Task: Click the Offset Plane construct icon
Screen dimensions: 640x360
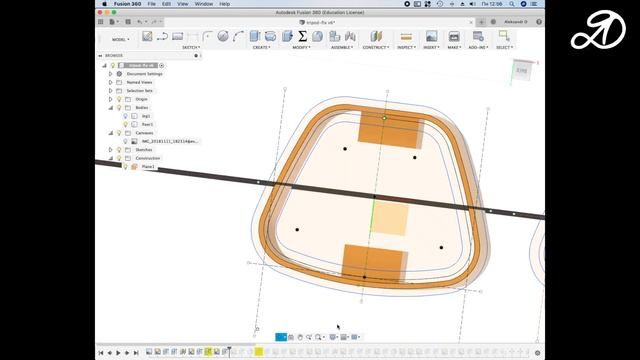Action: tap(376, 36)
